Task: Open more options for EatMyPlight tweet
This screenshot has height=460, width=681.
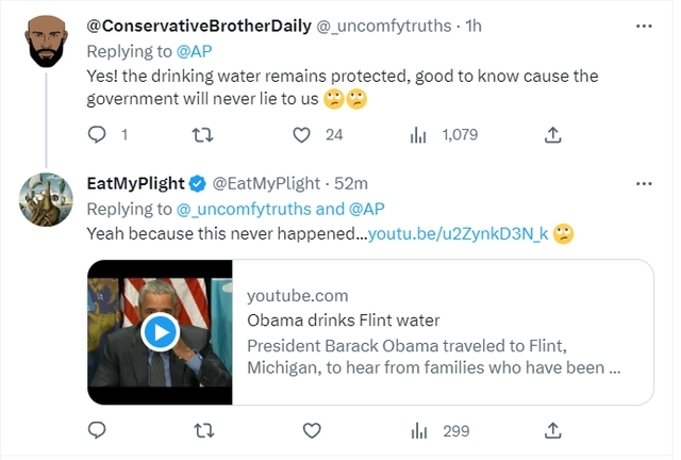Action: pos(643,184)
